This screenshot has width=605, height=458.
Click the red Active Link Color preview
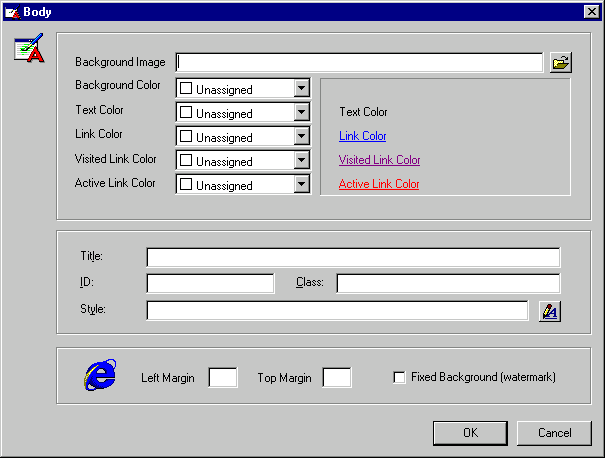379,184
